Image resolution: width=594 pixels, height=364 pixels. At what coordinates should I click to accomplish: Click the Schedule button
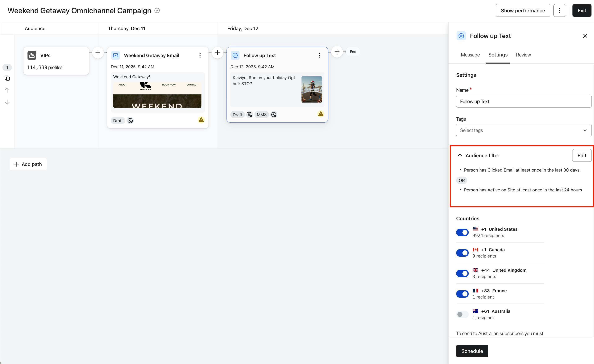pos(472,351)
